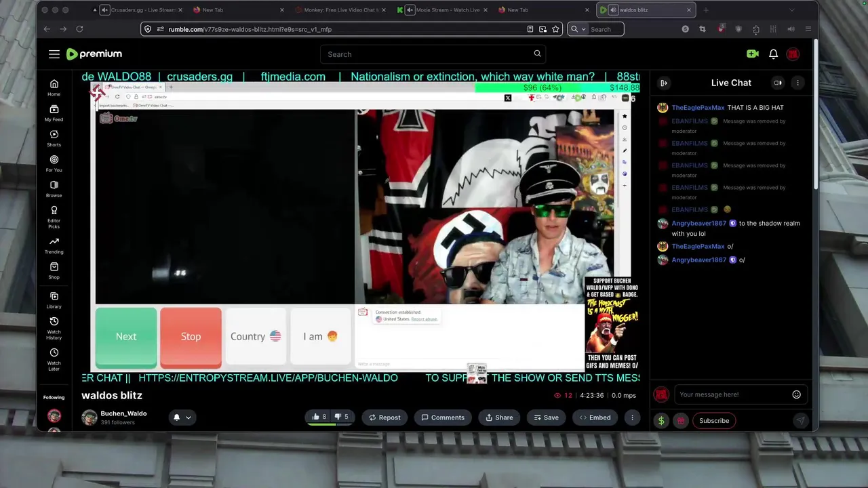The height and width of the screenshot is (488, 868).
Task: Reload the page in the browser toolbar
Action: click(x=79, y=29)
